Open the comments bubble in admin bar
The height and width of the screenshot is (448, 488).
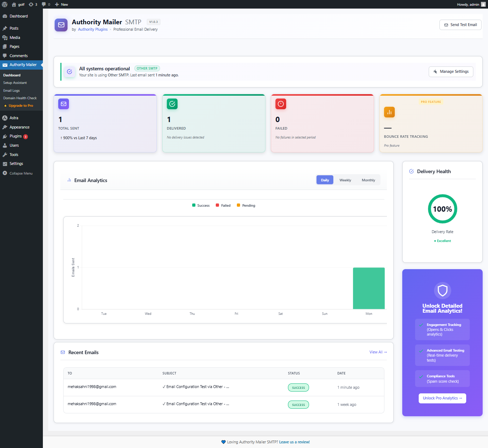pos(46,4)
